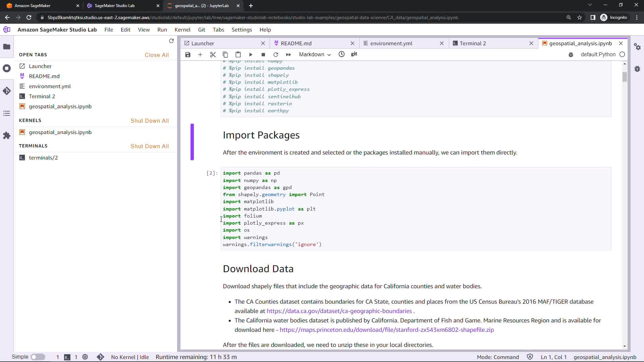Open the extension manager puzzle icon
This screenshot has width=644, height=362.
[x=7, y=135]
